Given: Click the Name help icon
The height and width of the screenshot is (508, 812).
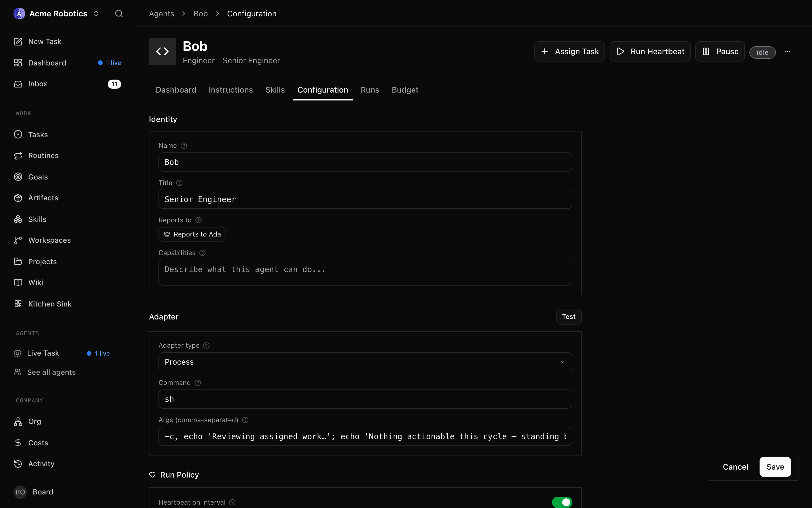Looking at the screenshot, I should coord(184,145).
